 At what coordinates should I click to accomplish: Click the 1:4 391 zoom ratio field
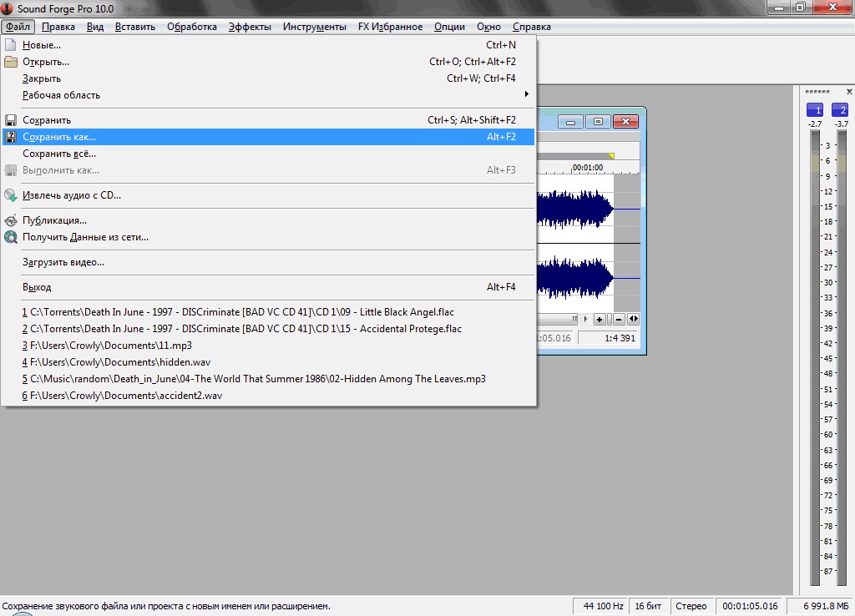pos(608,338)
